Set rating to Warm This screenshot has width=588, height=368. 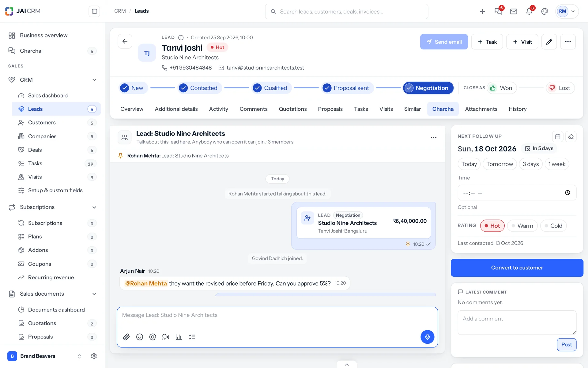pos(522,226)
